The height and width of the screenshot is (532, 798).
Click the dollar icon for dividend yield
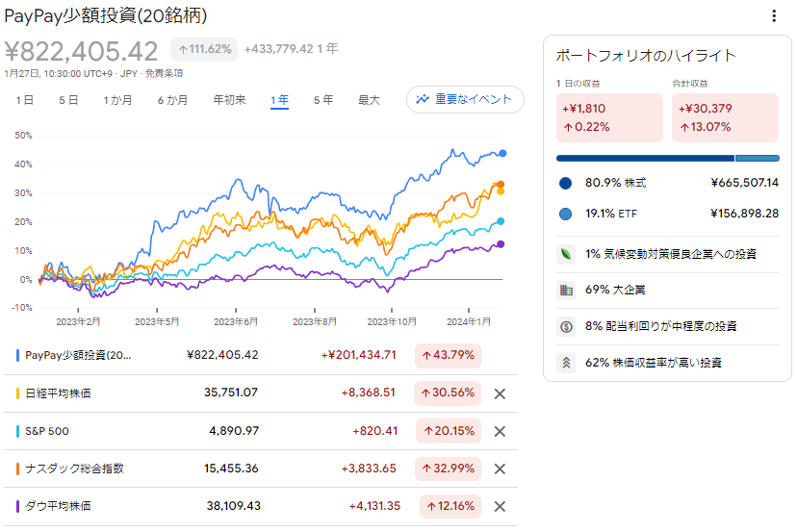[566, 326]
